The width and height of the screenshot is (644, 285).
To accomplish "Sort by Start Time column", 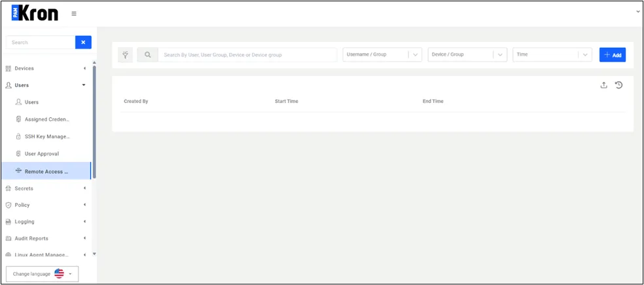I will point(287,101).
